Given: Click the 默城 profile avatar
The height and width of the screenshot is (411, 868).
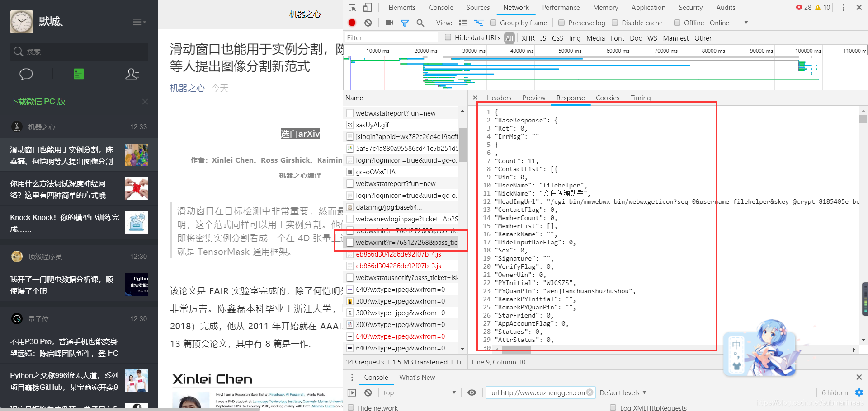Looking at the screenshot, I should click(22, 22).
